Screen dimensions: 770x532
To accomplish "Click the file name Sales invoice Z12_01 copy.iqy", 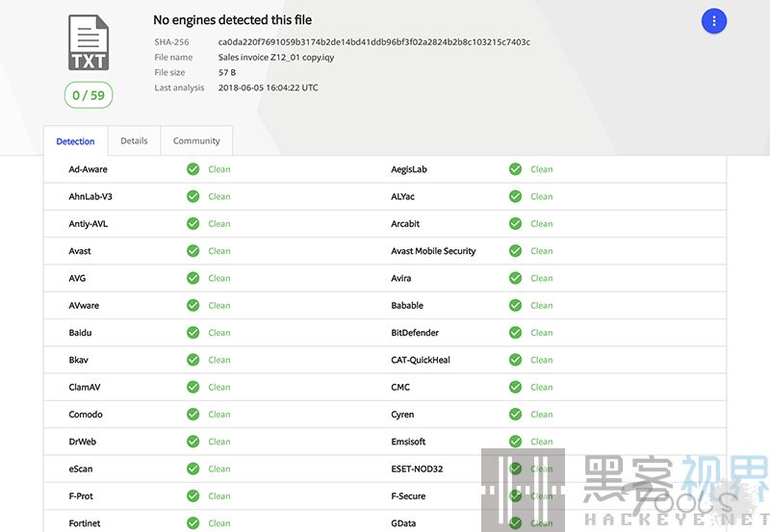I will [x=276, y=58].
